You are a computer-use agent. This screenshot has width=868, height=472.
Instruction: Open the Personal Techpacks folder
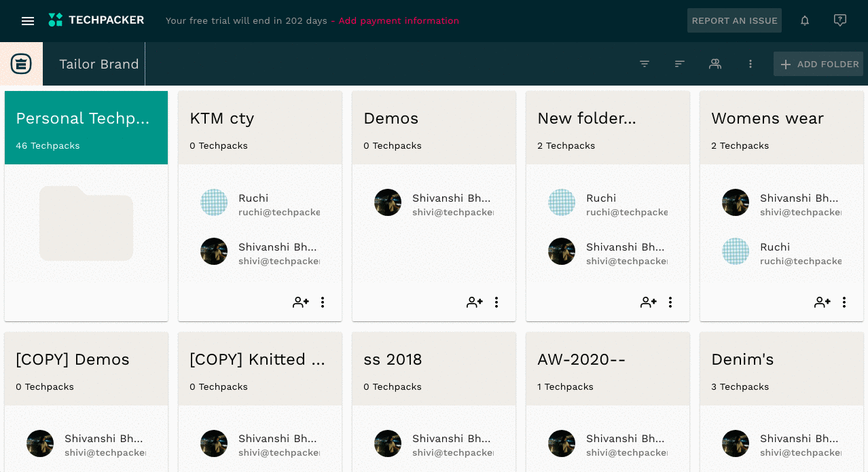86,128
